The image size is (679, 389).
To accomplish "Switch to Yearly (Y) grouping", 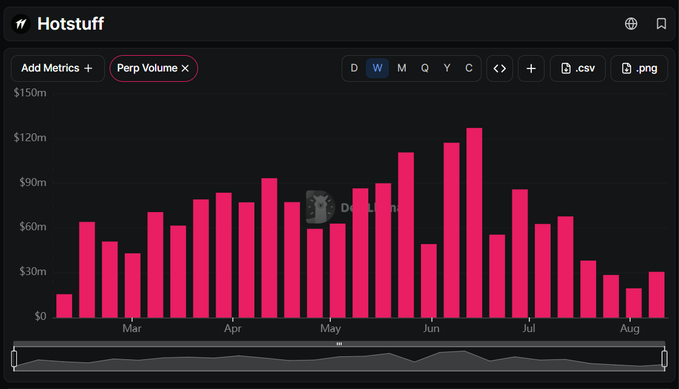I will click(x=447, y=68).
